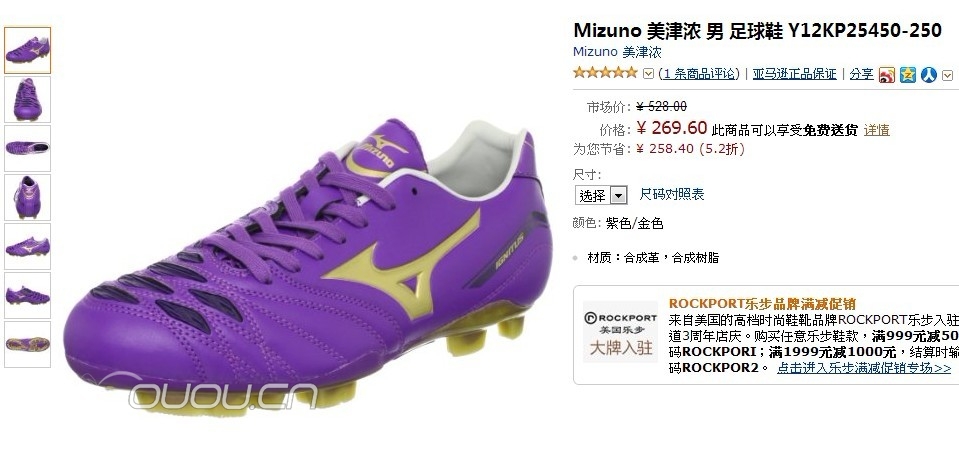This screenshot has width=959, height=470.
Task: Share via Renren blue icon
Action: (x=928, y=75)
